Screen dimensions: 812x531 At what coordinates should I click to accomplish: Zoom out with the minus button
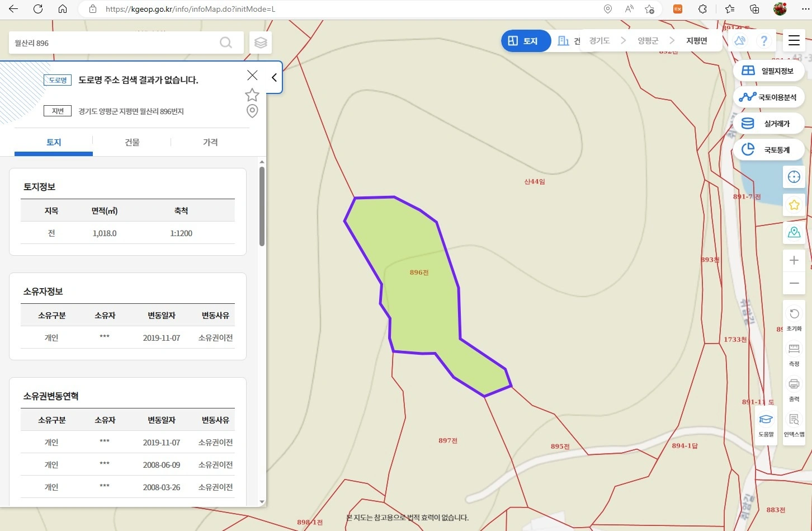click(794, 283)
